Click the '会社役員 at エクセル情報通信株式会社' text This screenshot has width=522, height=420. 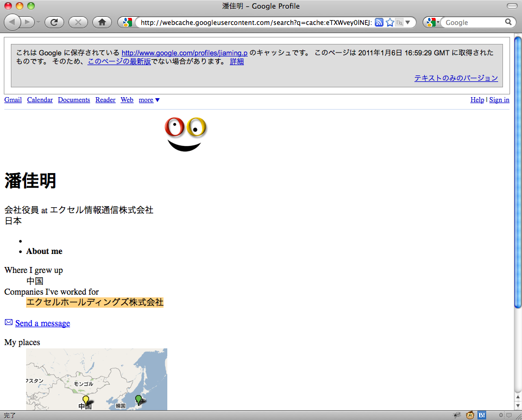click(79, 210)
